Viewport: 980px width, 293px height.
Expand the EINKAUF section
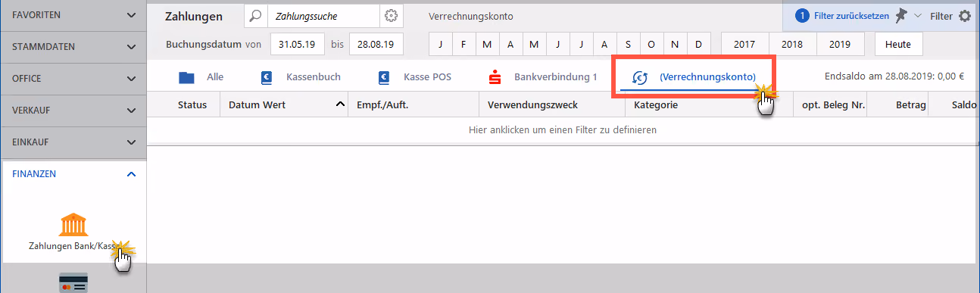73,142
